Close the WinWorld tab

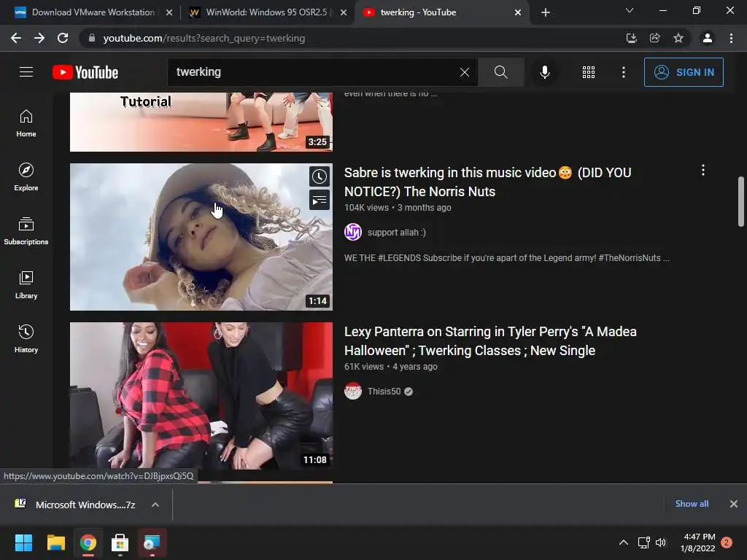click(343, 12)
